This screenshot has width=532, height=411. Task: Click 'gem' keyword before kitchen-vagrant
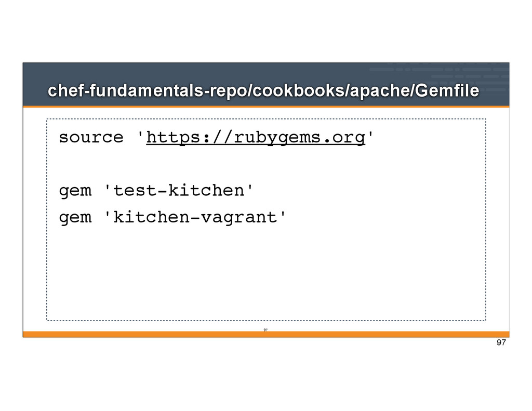(75, 218)
